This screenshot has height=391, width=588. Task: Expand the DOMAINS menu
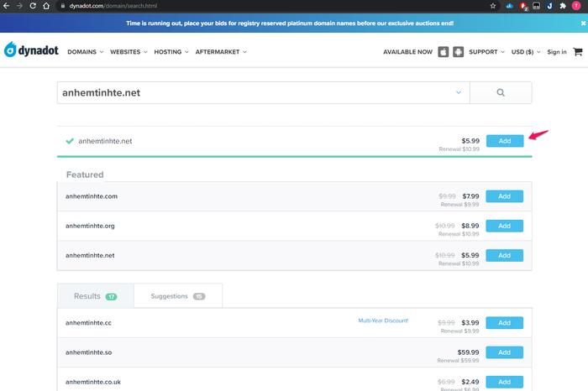(85, 52)
